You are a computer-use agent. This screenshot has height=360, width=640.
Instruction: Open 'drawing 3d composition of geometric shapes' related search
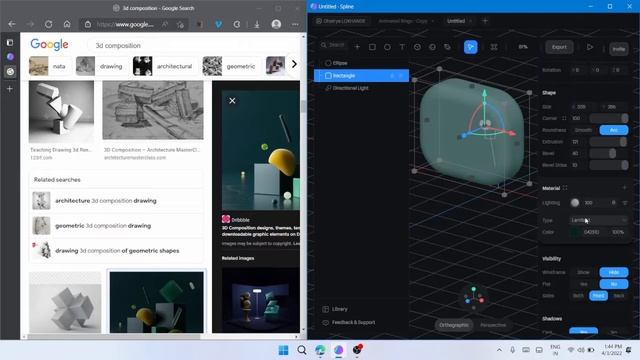tap(116, 251)
